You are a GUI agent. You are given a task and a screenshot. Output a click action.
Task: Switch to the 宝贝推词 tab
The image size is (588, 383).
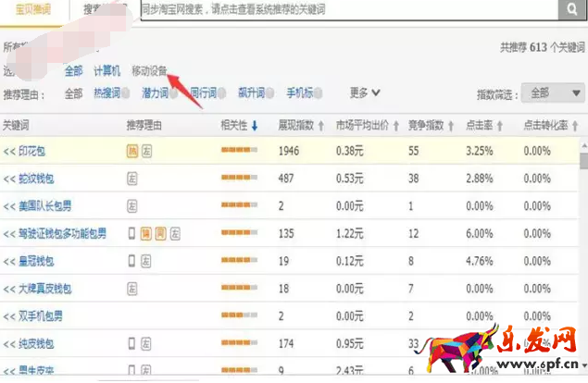pos(33,10)
